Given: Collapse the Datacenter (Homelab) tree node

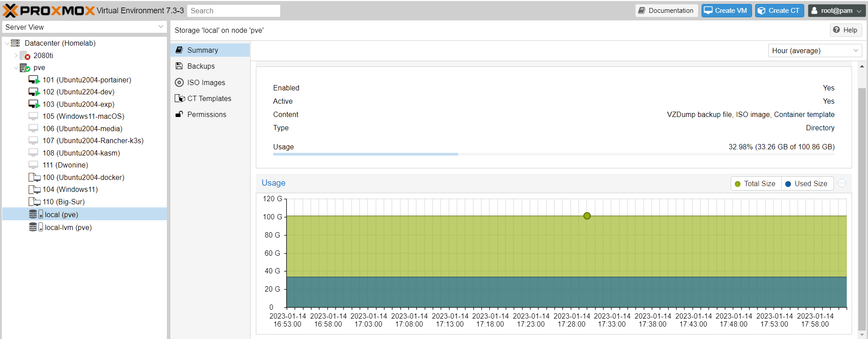Looking at the screenshot, I should pos(7,43).
